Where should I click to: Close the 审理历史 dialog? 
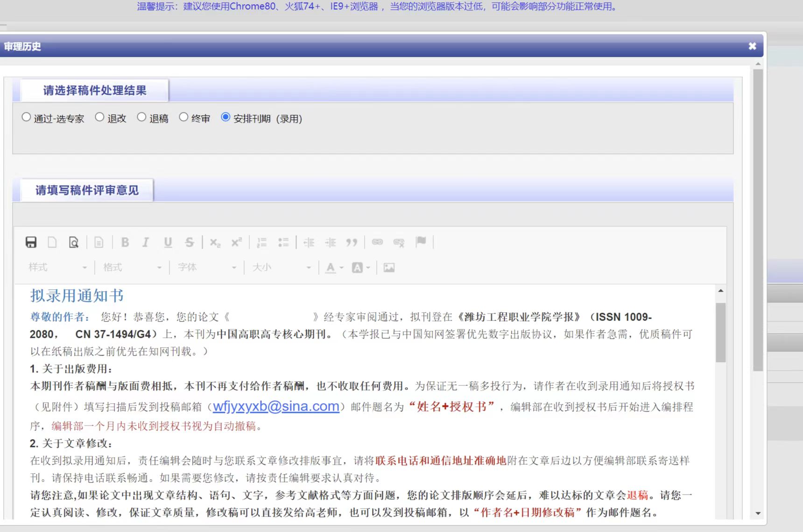752,46
